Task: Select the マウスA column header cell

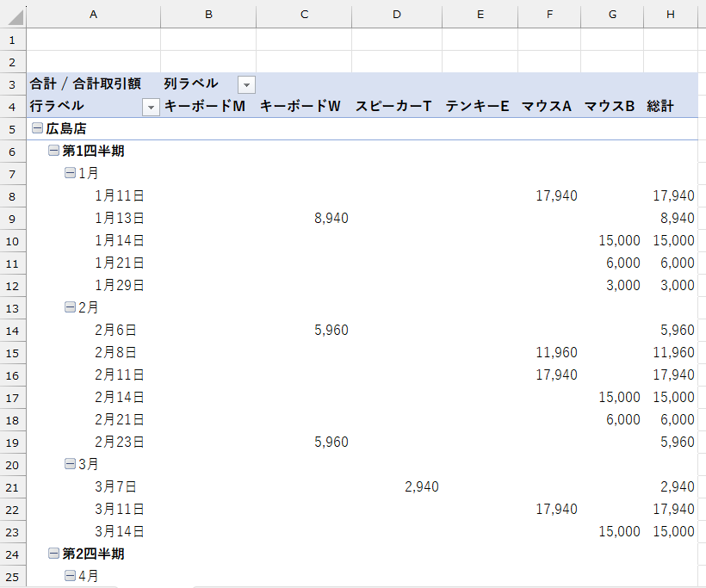Action: (548, 106)
